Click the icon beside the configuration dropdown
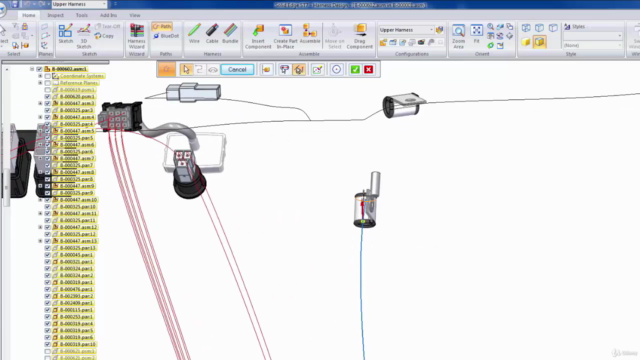Screen dimensions: 640x360 [x=439, y=30]
